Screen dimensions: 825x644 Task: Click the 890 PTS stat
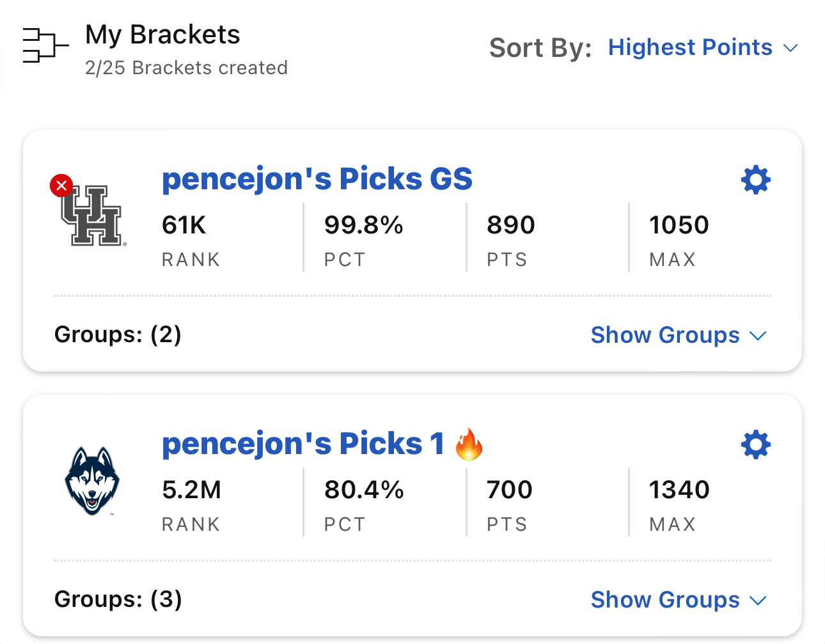tap(511, 241)
